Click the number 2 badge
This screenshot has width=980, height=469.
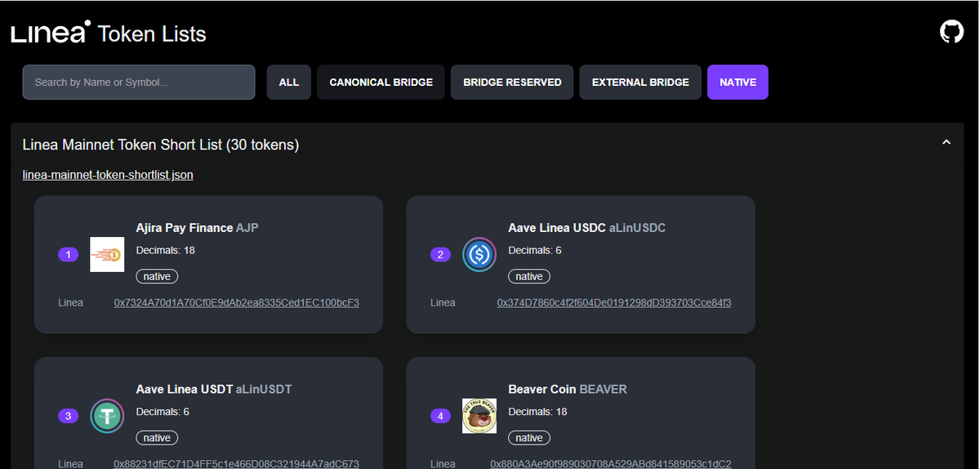pos(440,255)
